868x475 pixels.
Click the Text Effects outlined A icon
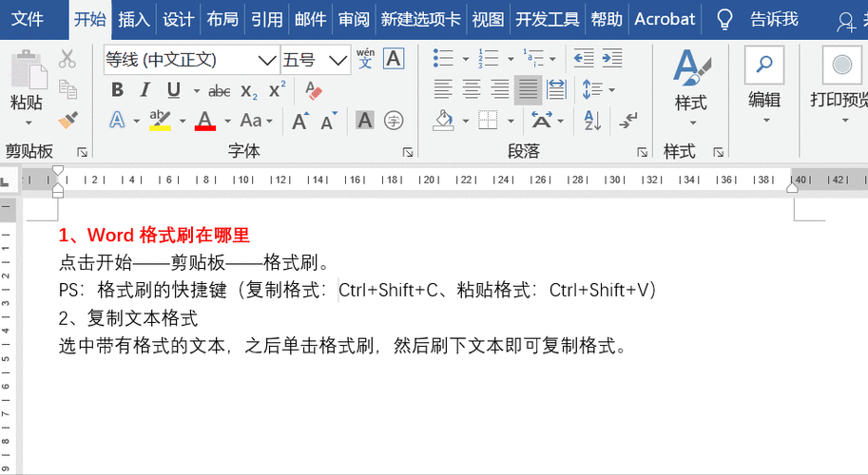117,120
